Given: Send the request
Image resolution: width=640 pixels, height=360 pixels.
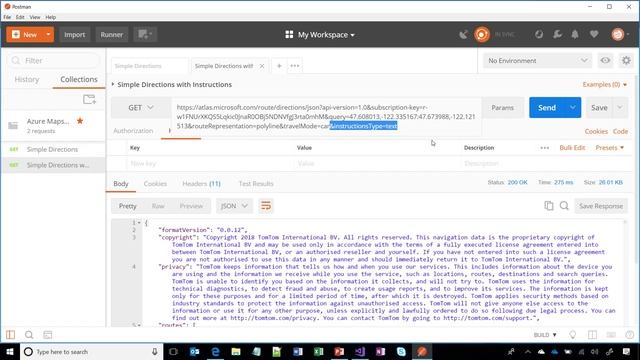Looking at the screenshot, I should pyautogui.click(x=547, y=108).
